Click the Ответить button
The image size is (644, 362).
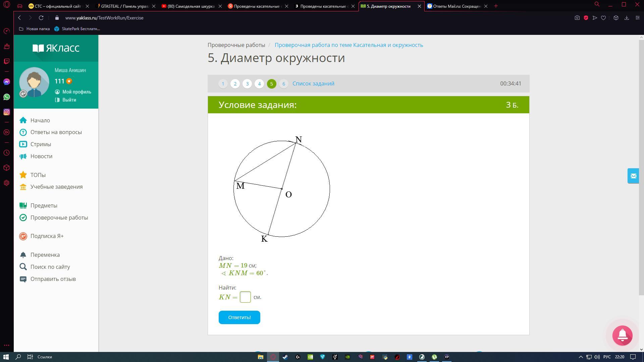click(239, 317)
